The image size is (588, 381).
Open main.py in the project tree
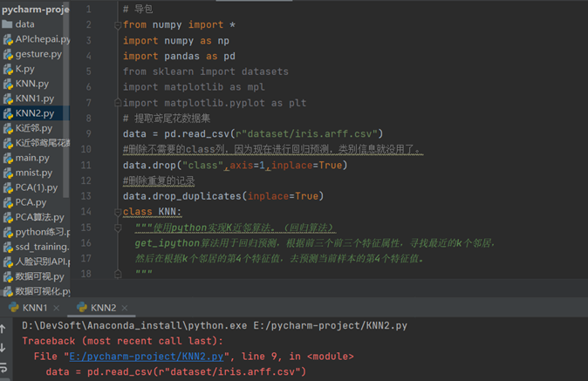[x=32, y=158]
